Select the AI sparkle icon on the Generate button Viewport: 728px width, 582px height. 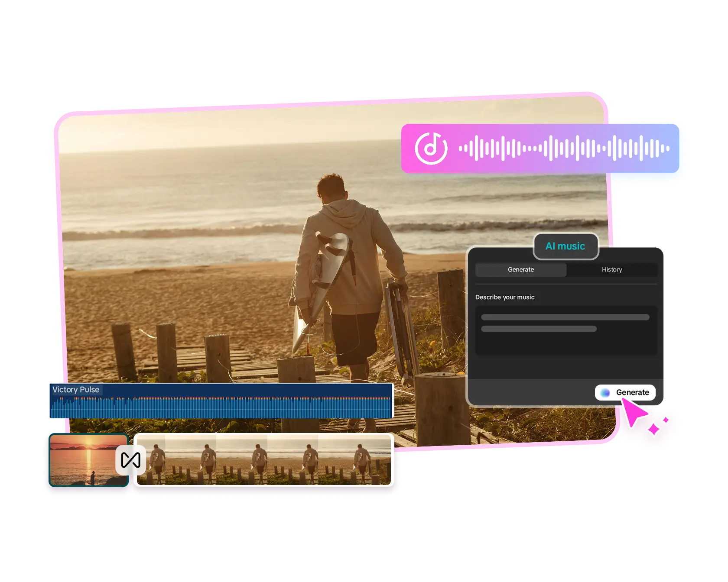point(606,392)
